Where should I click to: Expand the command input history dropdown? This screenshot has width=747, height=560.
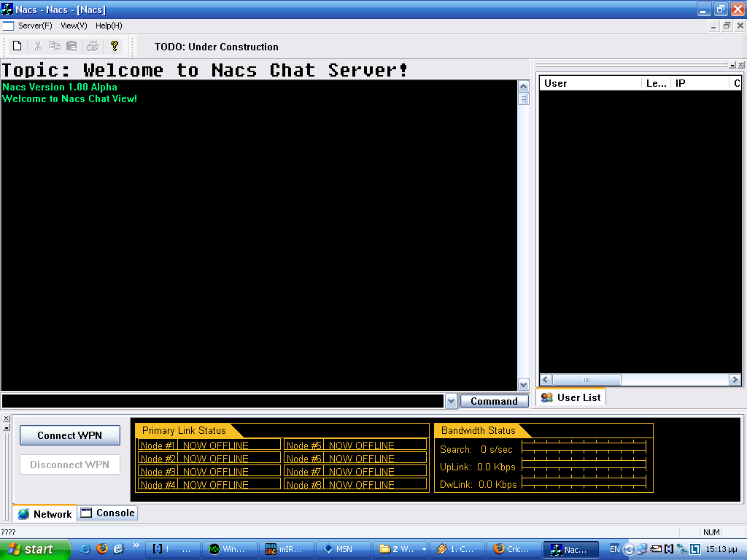point(451,401)
